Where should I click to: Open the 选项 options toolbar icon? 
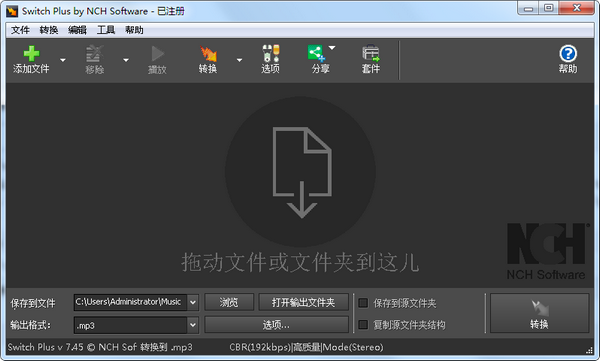click(271, 54)
